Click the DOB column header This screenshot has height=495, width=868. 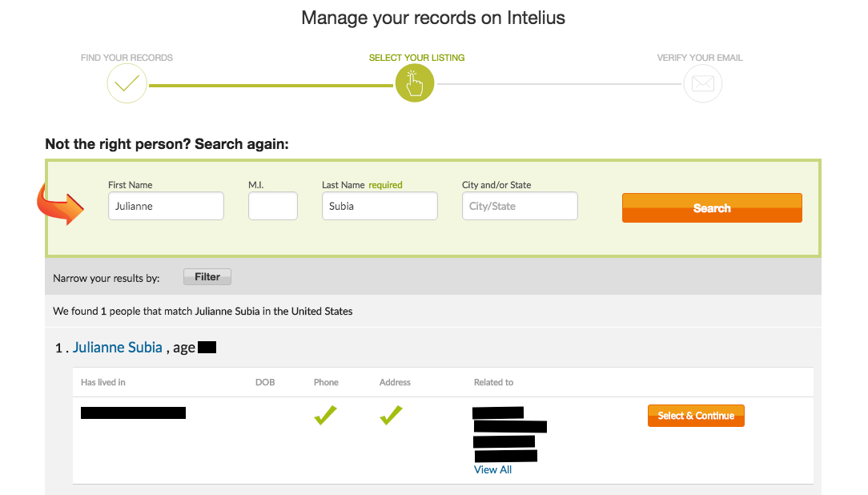(x=265, y=382)
